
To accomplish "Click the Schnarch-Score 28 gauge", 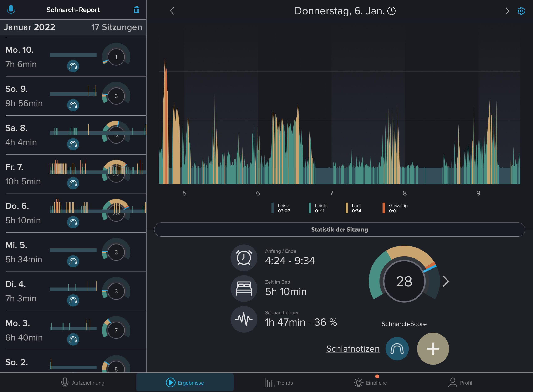I will (404, 281).
